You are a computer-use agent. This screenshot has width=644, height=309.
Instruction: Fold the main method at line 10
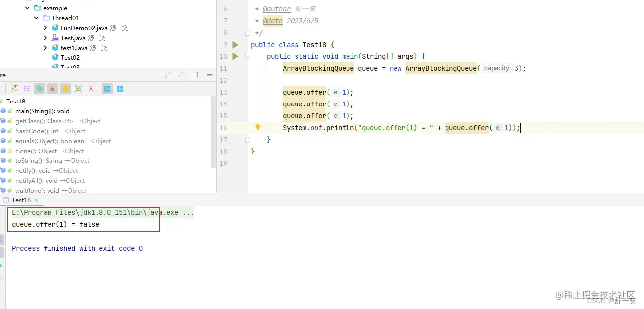click(x=248, y=56)
